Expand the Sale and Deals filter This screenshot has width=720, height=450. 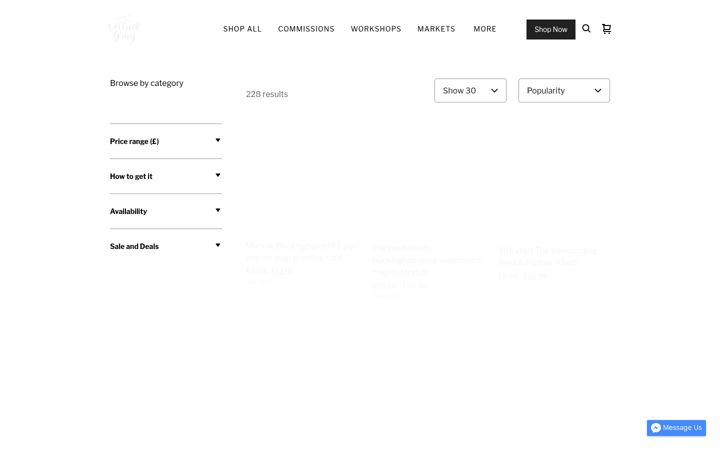tap(166, 246)
